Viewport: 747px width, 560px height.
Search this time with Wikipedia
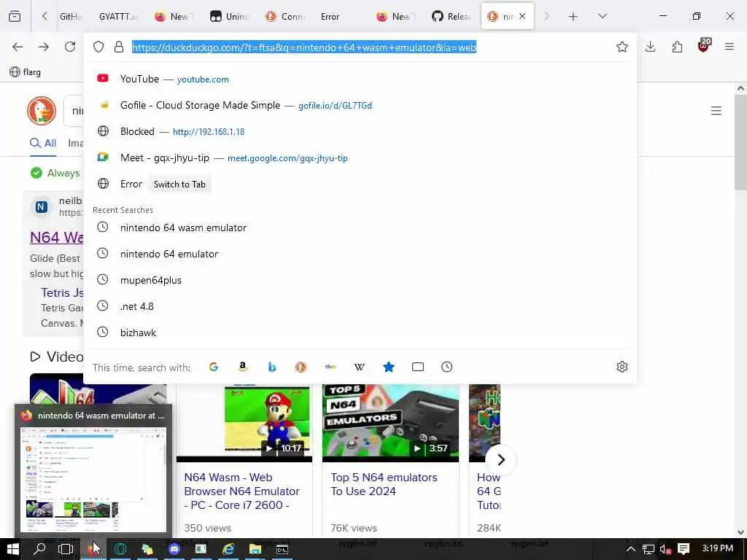(x=359, y=367)
